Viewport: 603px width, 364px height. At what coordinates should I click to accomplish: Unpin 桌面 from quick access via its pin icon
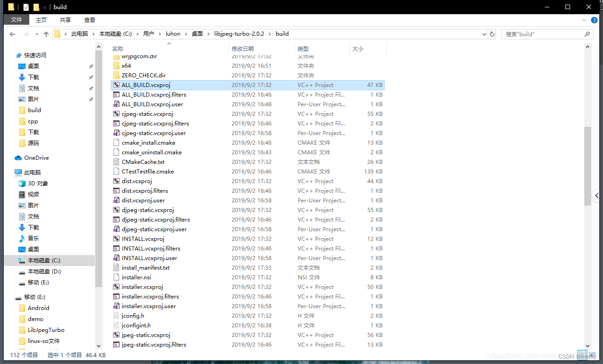pos(91,66)
